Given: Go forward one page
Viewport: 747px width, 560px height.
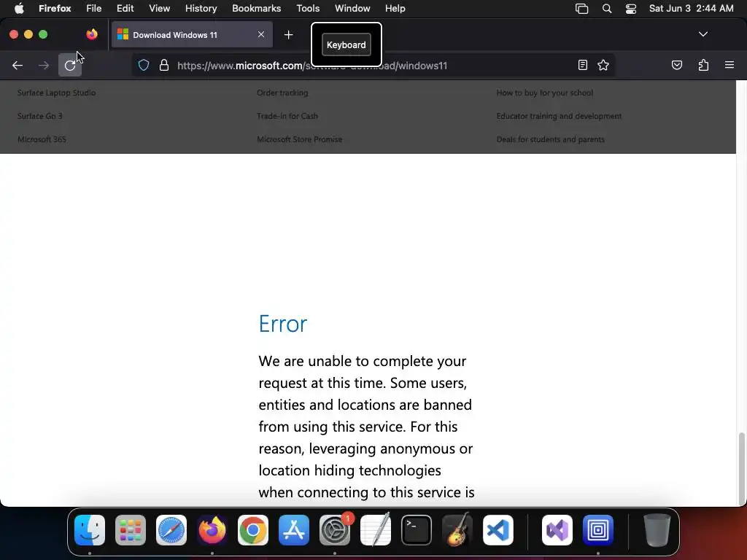Looking at the screenshot, I should pos(44,65).
